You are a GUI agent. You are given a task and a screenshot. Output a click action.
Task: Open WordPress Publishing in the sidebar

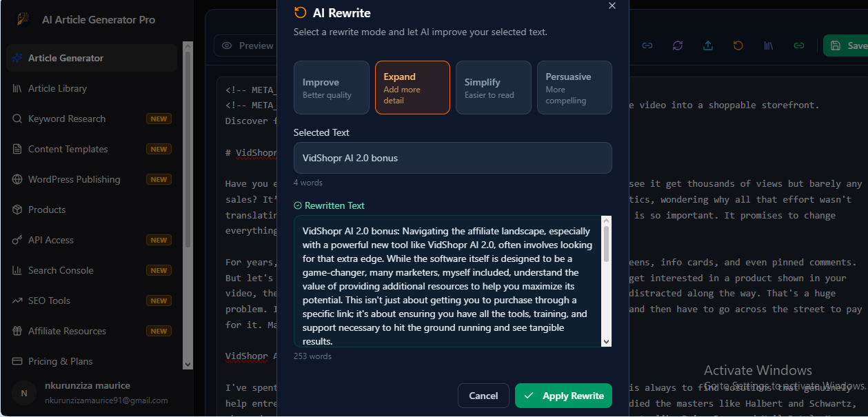click(x=92, y=179)
